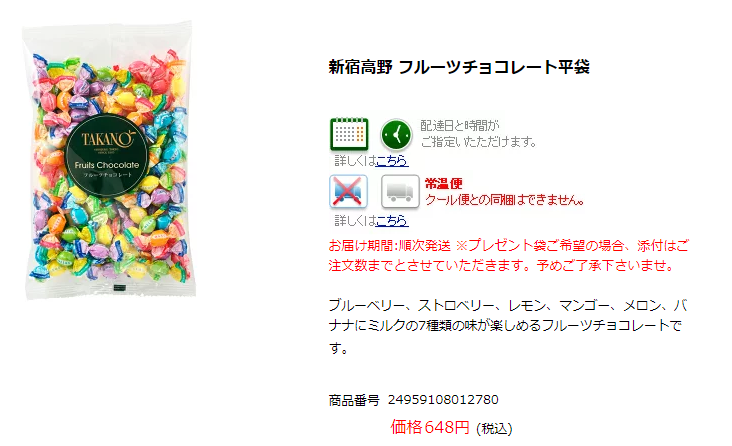The width and height of the screenshot is (732, 446).
Task: Click the ご指定いただけます text line
Action: tap(479, 142)
